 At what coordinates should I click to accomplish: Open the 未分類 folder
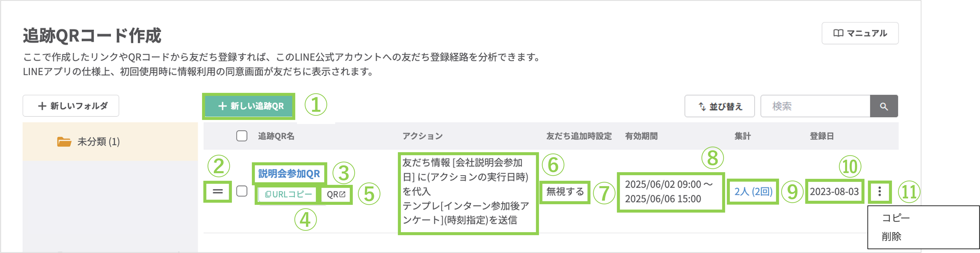pos(98,142)
